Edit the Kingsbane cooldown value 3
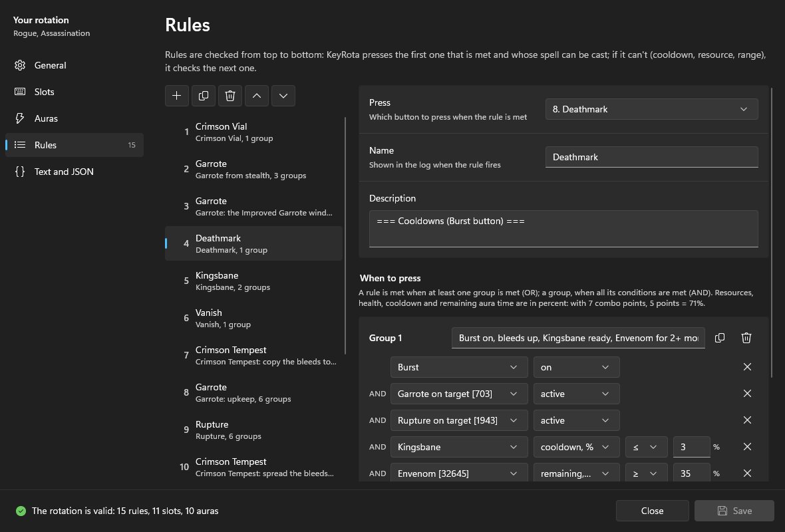785x532 pixels. [x=691, y=446]
